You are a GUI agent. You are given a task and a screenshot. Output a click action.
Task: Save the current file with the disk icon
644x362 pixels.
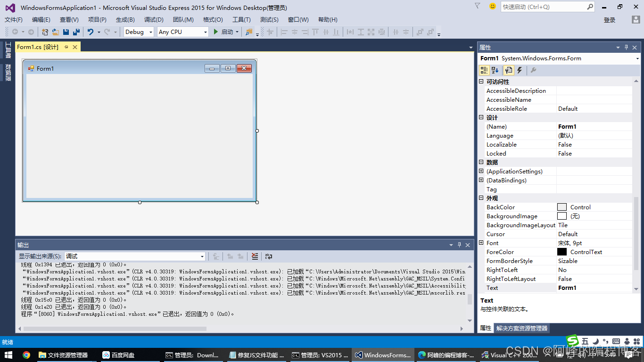click(x=66, y=32)
